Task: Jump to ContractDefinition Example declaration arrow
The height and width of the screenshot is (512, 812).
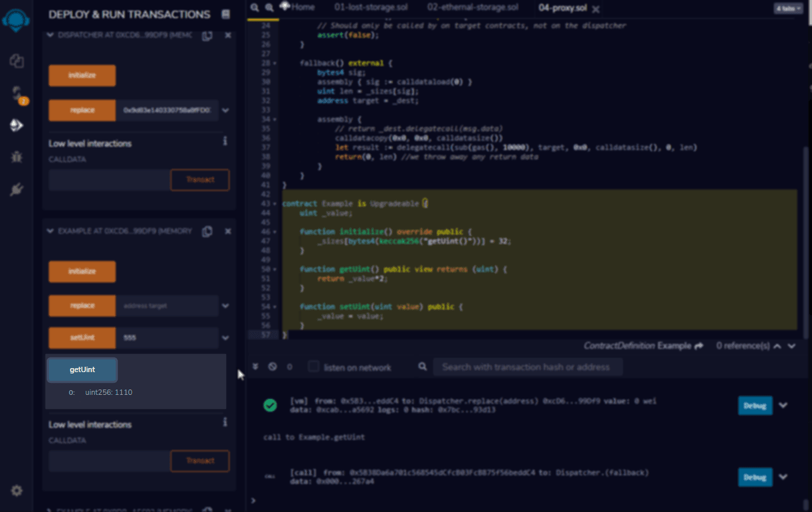Action: (x=699, y=346)
